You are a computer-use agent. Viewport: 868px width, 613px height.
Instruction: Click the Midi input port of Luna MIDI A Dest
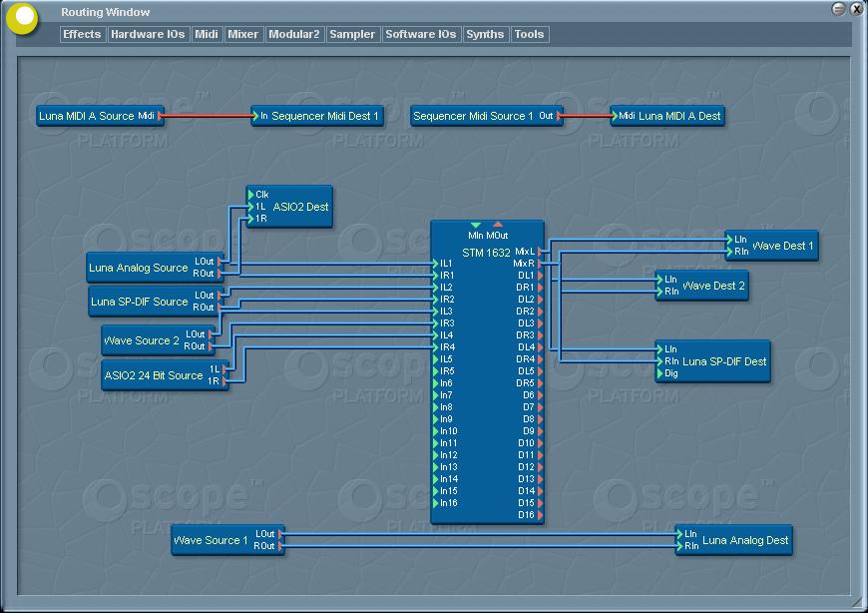[x=614, y=116]
